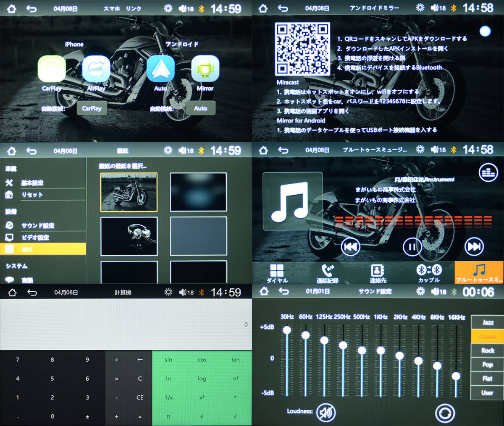
Task: Select ブルートゥースミュージック orange tab
Action: point(479,273)
